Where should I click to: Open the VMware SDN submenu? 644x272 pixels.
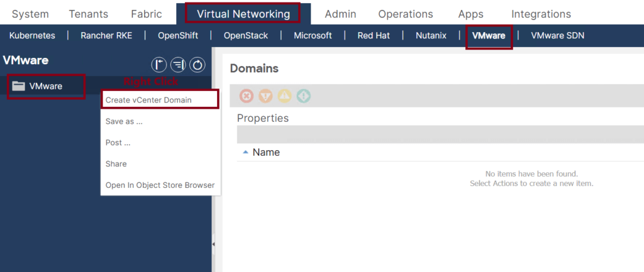click(x=557, y=36)
